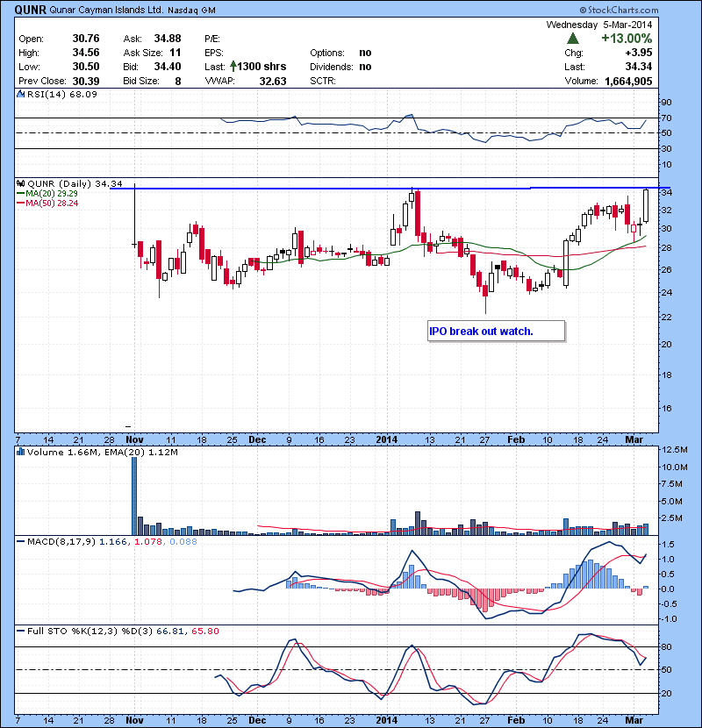Click the blue horizontal resistance line

[390, 188]
